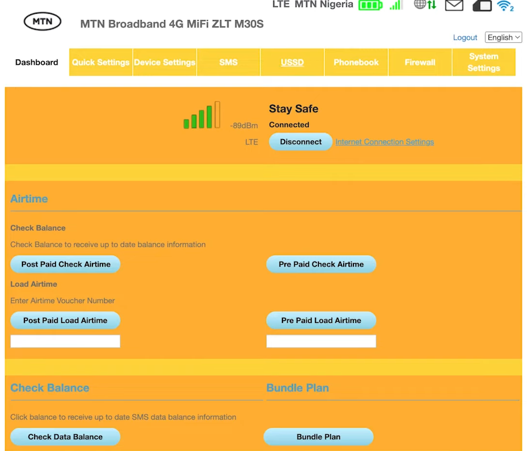Click the SIM card status icon
527x451 pixels.
pyautogui.click(x=482, y=6)
